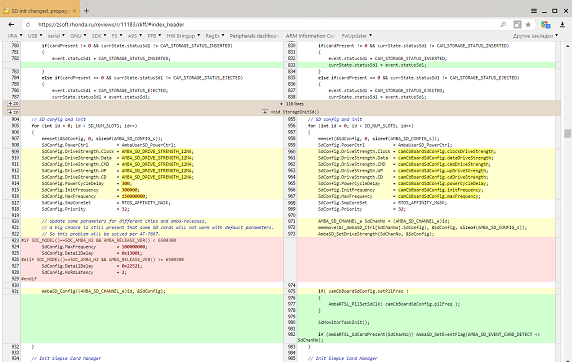Open the USB bookmarks folder
572x362 pixels.
[x=35, y=36]
